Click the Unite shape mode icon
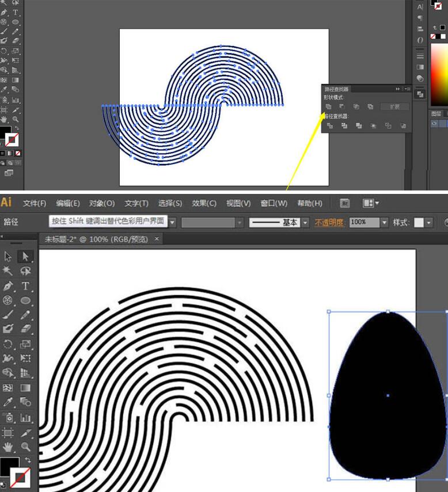 click(328, 106)
